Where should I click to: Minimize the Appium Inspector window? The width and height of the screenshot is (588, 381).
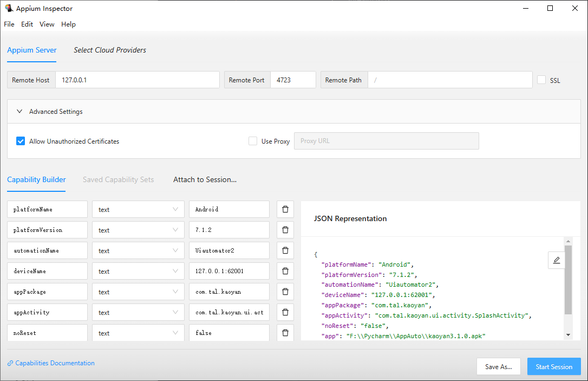point(526,8)
